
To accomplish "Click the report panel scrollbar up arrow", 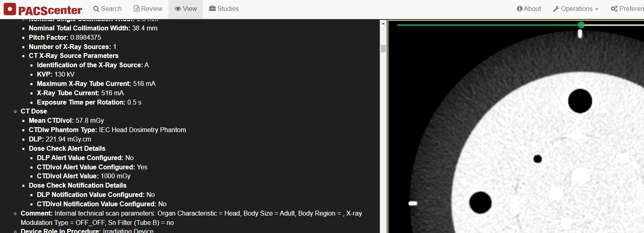I will coord(383,24).
